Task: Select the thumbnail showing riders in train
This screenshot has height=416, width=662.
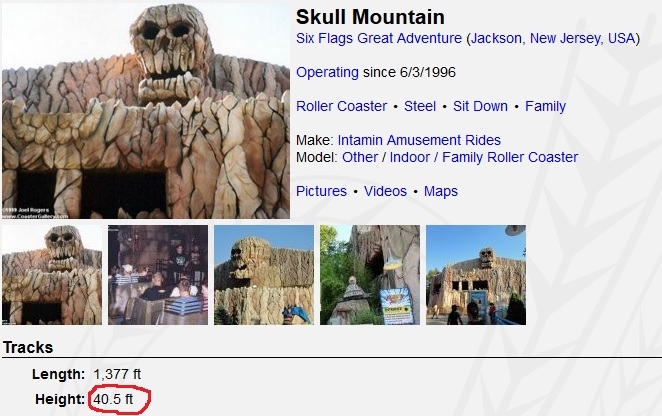Action: [158, 275]
